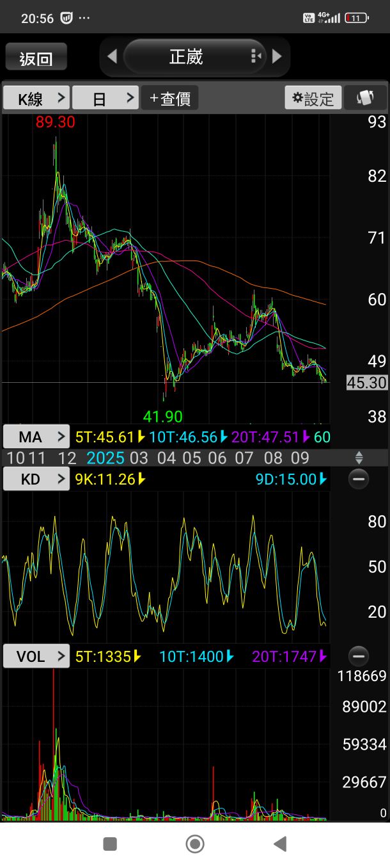Select the 10T:46.56 moving average value
The width and height of the screenshot is (390, 868).
[189, 438]
